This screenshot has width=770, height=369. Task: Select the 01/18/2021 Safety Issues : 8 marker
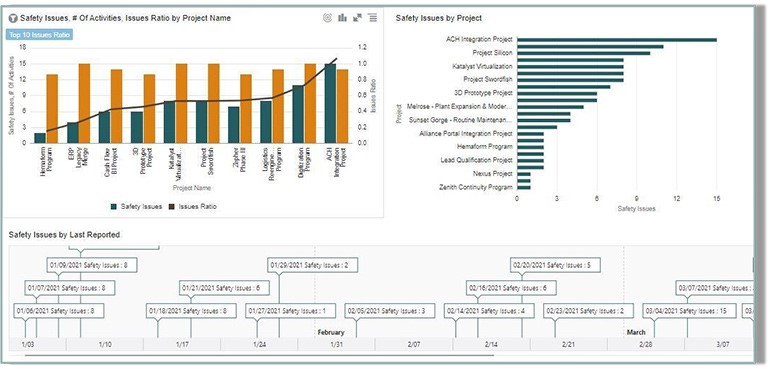click(x=191, y=311)
